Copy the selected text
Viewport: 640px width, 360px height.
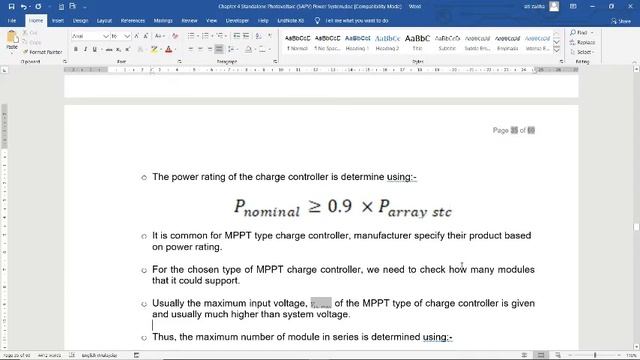pos(32,42)
